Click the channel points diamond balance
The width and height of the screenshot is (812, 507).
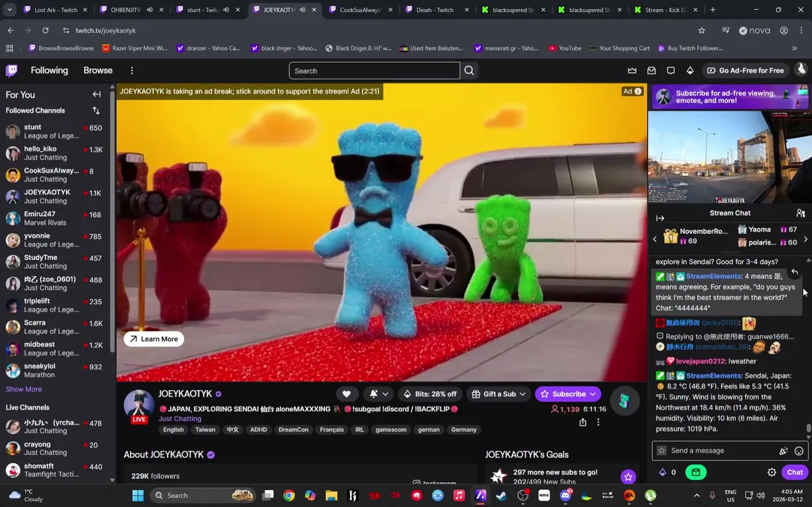[x=667, y=472]
